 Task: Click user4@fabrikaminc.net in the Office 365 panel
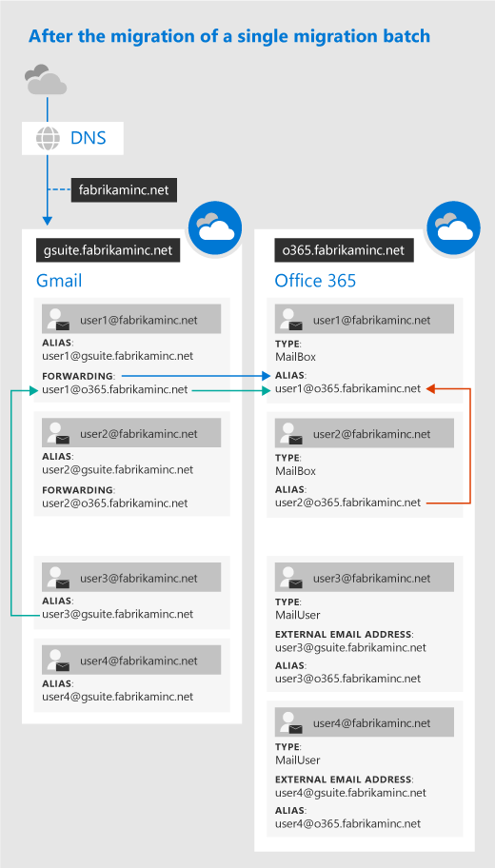[x=371, y=723]
